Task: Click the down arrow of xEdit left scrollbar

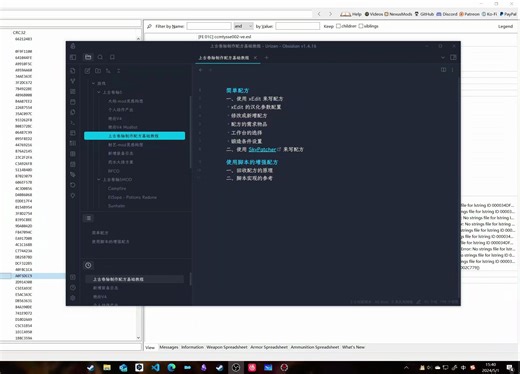Action: [x=138, y=338]
